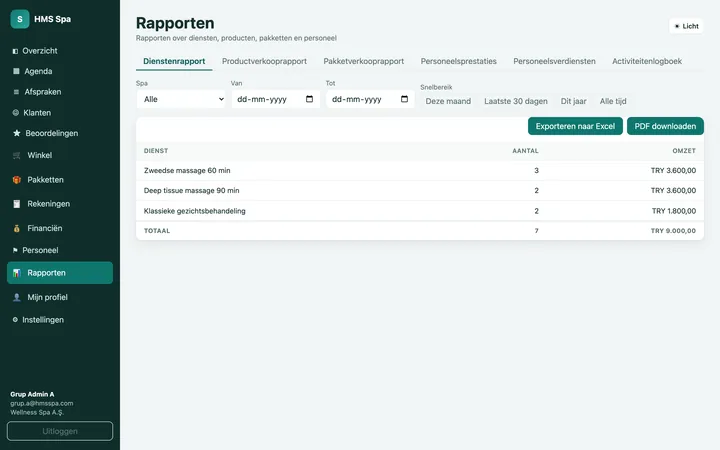The height and width of the screenshot is (450, 720).
Task: Click the PDF downloaden button
Action: 665,126
